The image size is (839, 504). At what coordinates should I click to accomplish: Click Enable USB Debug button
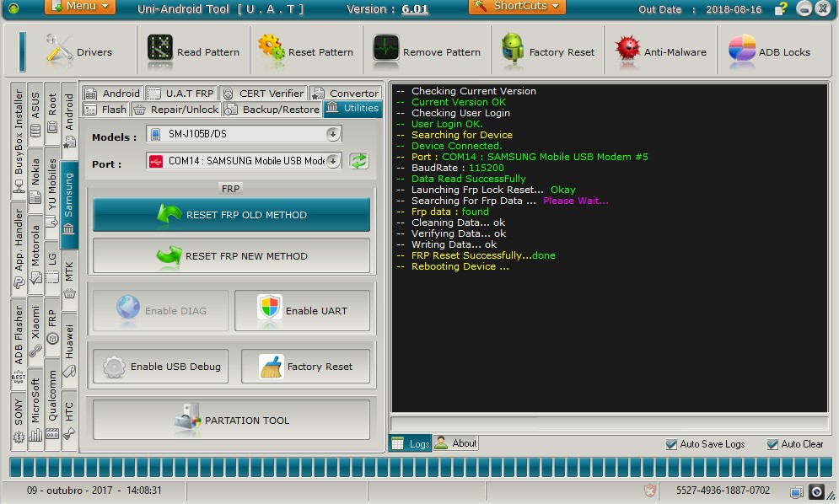coord(160,367)
